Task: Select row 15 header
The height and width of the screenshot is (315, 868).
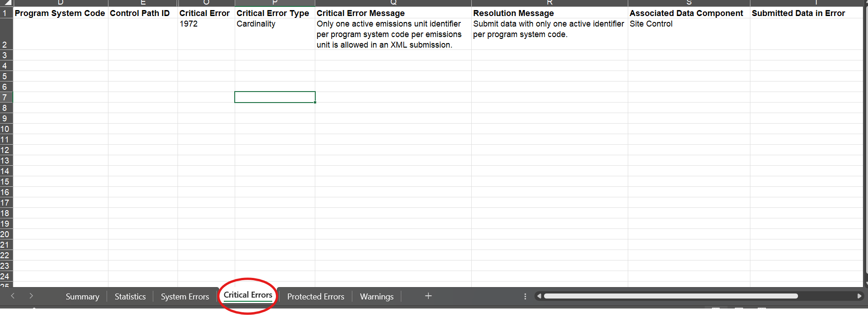Action: (x=6, y=181)
